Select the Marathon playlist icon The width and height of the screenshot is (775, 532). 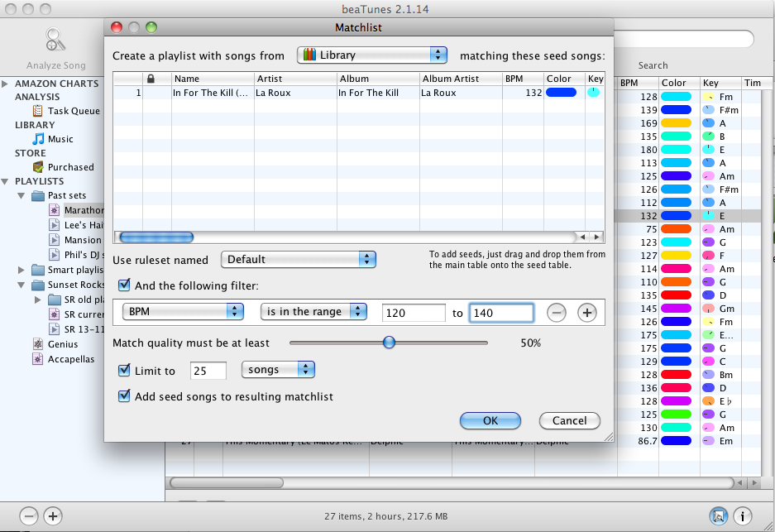(x=55, y=210)
